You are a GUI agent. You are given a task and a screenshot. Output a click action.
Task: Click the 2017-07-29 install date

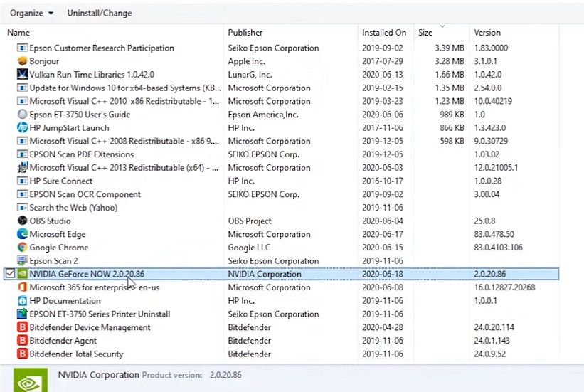pyautogui.click(x=382, y=61)
